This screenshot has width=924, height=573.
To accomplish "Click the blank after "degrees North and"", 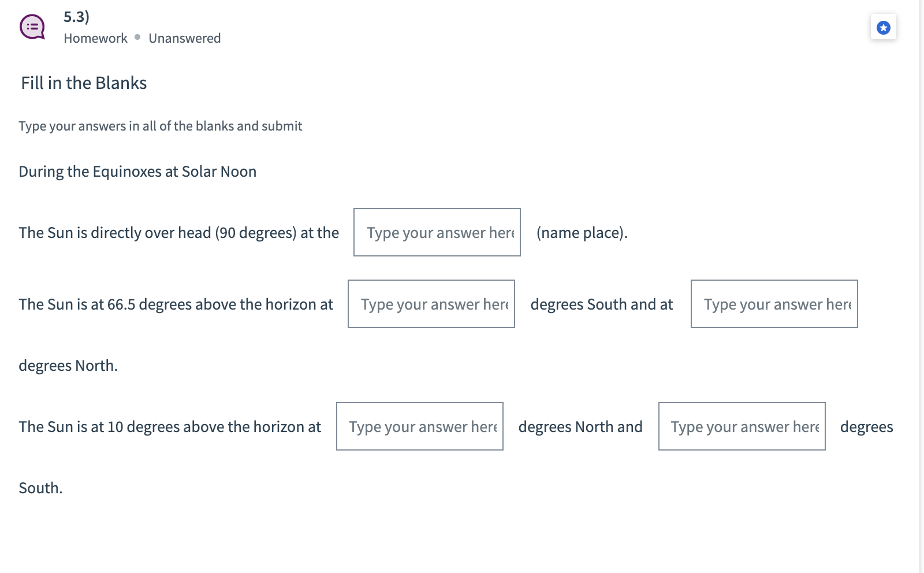I will tap(742, 426).
